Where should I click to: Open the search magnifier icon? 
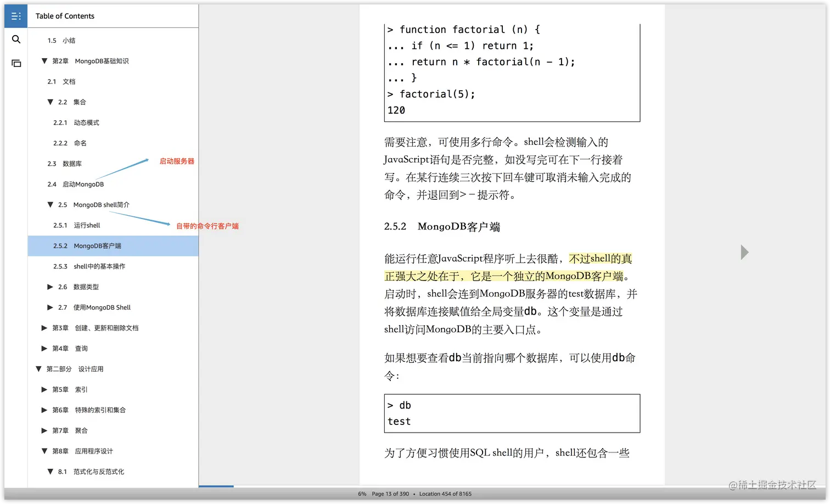click(16, 40)
